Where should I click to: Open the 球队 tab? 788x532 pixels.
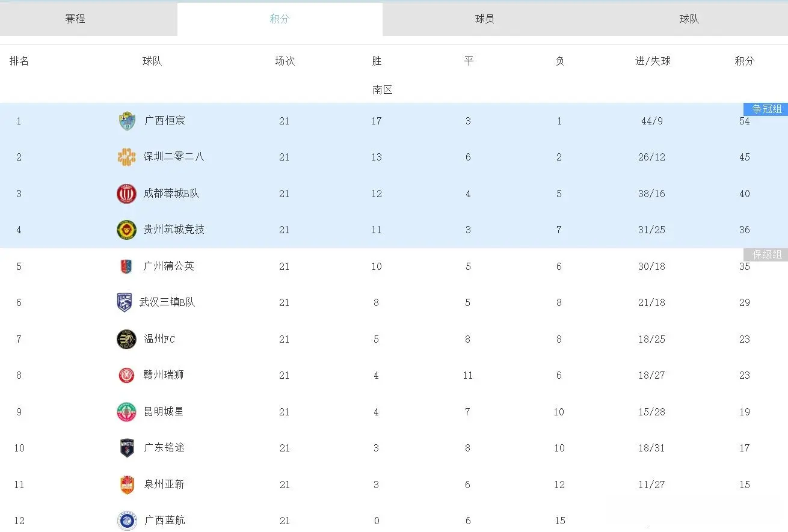coord(689,19)
